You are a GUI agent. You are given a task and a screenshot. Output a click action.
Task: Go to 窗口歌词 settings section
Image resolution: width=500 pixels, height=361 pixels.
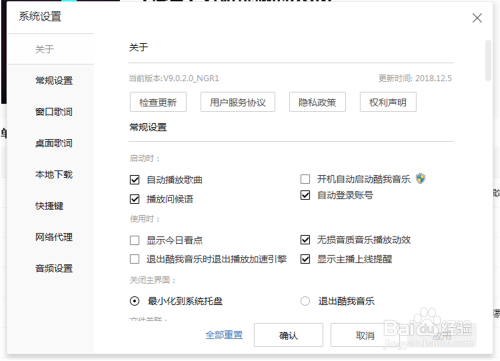click(54, 112)
